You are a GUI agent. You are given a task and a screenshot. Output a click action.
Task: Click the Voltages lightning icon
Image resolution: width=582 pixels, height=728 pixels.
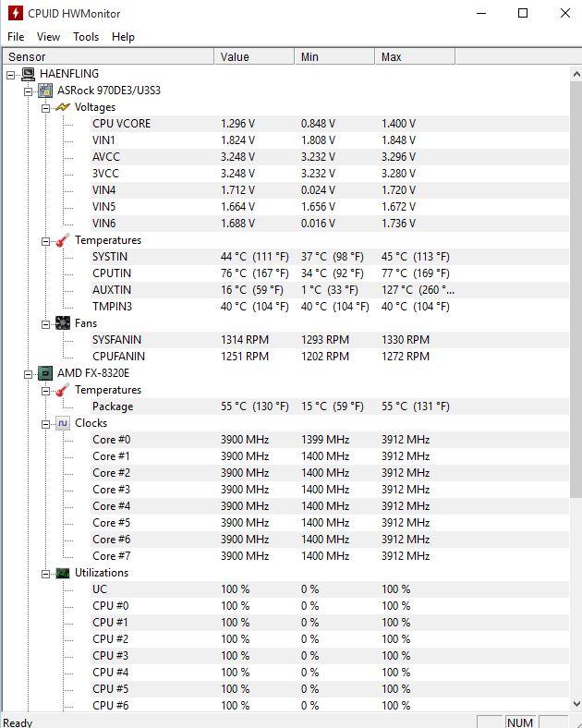(63, 107)
